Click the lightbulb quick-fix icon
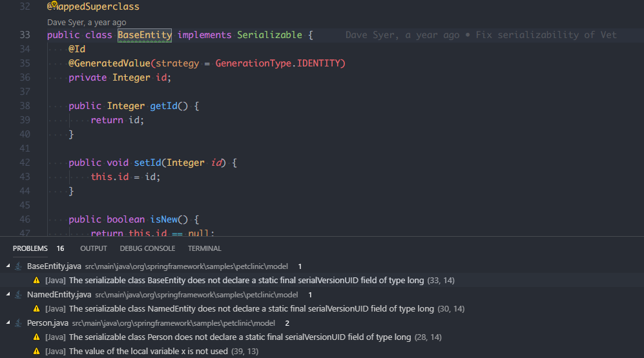Viewport: 644px width, 358px height. click(54, 5)
